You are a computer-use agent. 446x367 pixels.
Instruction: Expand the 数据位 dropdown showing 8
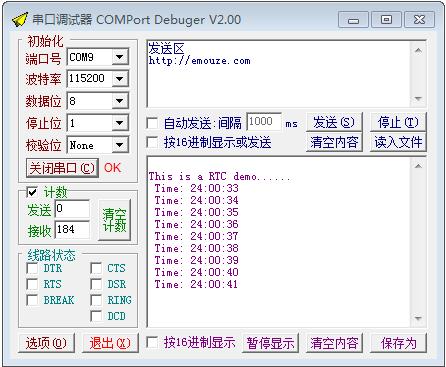pyautogui.click(x=120, y=101)
